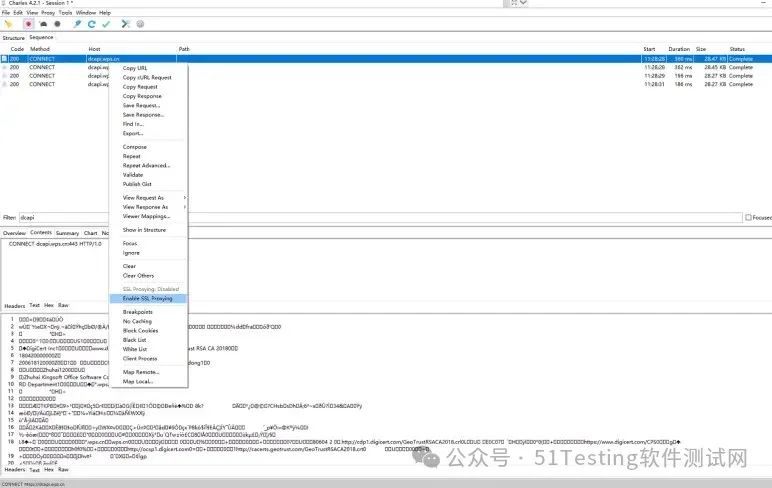The width and height of the screenshot is (772, 488).
Task: Switch to the Sequence tab
Action: 41,37
